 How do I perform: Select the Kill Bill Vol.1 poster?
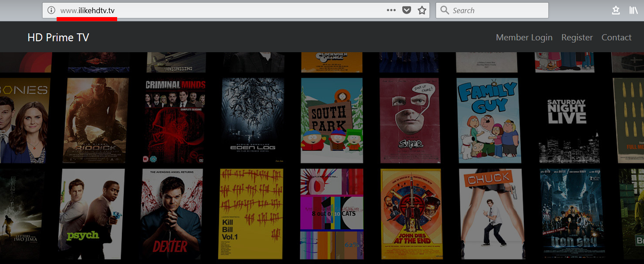click(250, 214)
